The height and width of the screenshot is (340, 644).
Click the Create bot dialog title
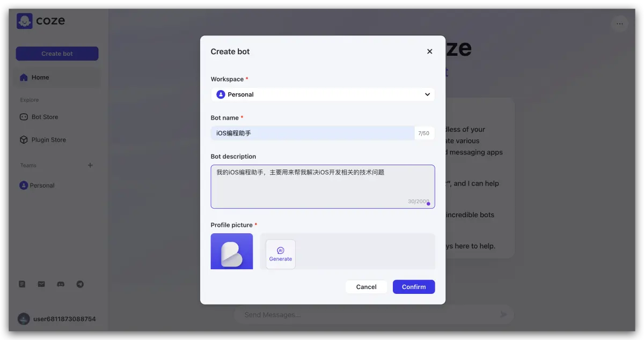tap(230, 51)
